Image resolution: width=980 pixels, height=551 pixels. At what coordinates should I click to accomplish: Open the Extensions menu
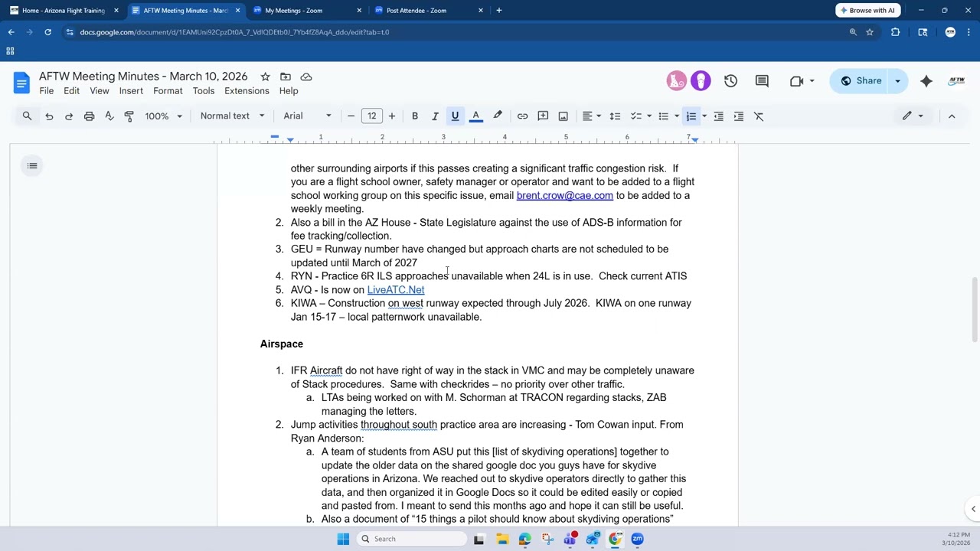tap(247, 91)
